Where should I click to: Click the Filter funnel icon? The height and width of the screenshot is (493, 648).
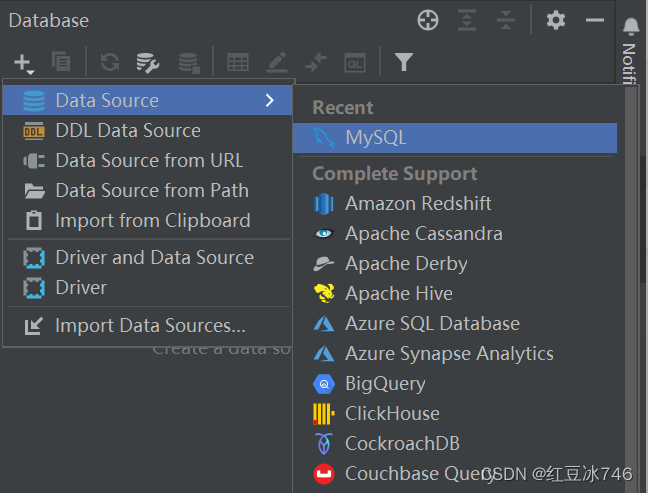coord(404,62)
